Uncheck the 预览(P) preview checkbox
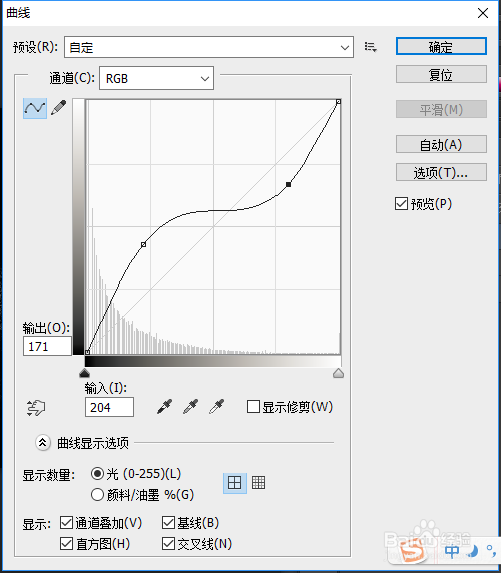Image resolution: width=501 pixels, height=573 pixels. coord(401,204)
